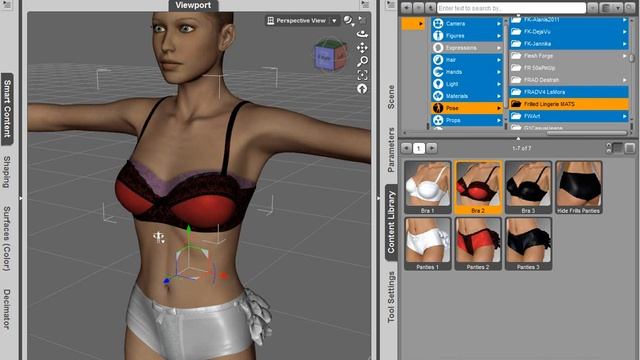Image resolution: width=640 pixels, height=360 pixels.
Task: Select the Frilled Lingerie MATS folder
Action: click(x=569, y=104)
